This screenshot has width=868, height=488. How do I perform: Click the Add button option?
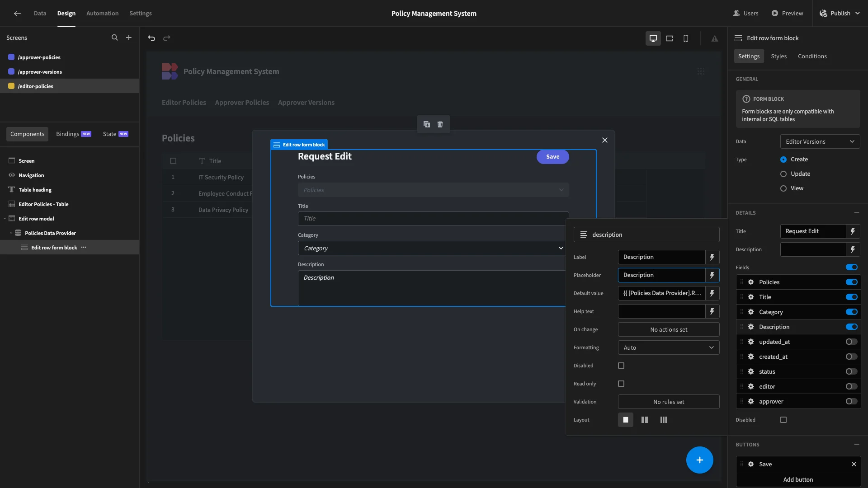pos(798,479)
